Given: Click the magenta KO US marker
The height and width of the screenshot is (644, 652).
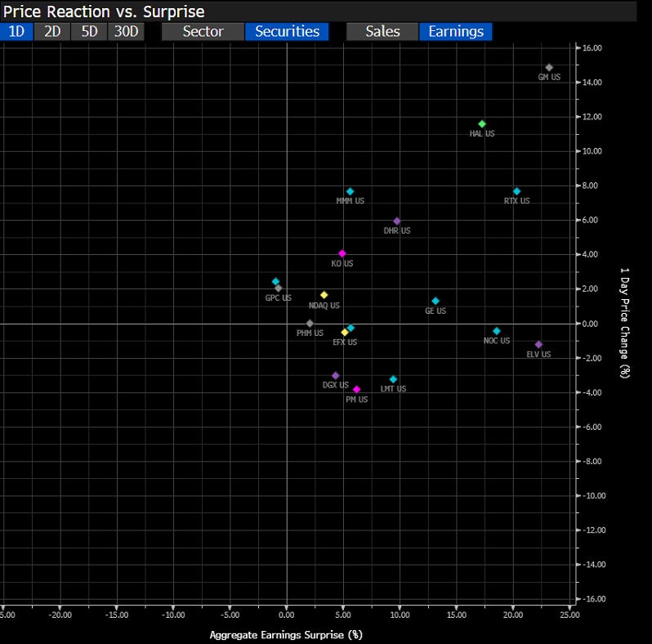Looking at the screenshot, I should (342, 253).
